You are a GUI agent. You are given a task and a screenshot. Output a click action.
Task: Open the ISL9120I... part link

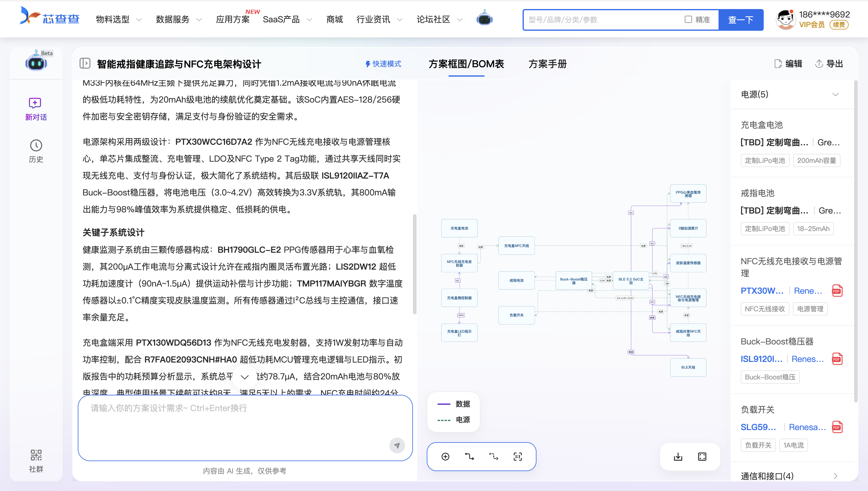761,359
